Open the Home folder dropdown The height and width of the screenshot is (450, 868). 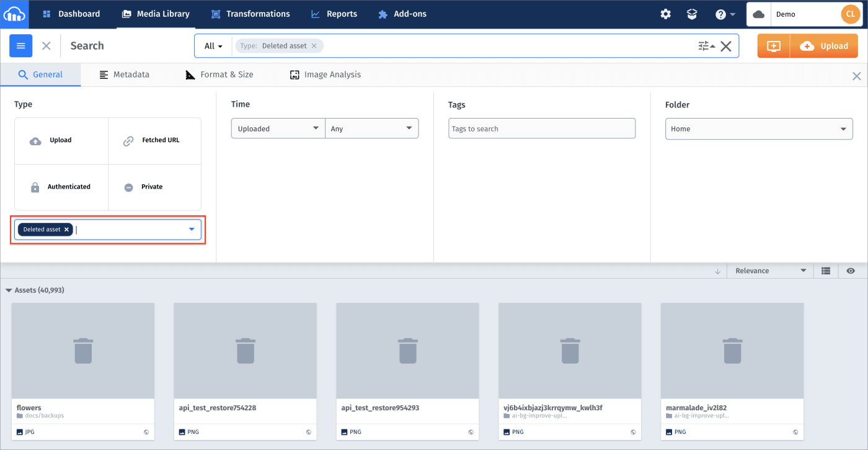[759, 128]
